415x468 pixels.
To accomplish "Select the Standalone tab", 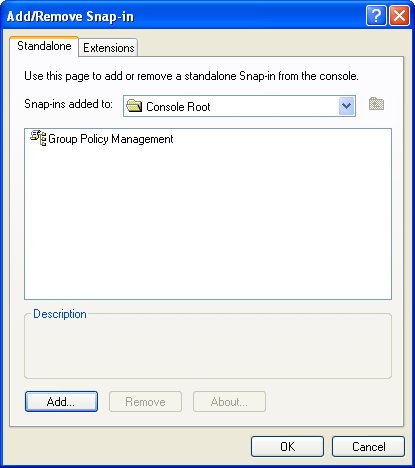I will (44, 46).
